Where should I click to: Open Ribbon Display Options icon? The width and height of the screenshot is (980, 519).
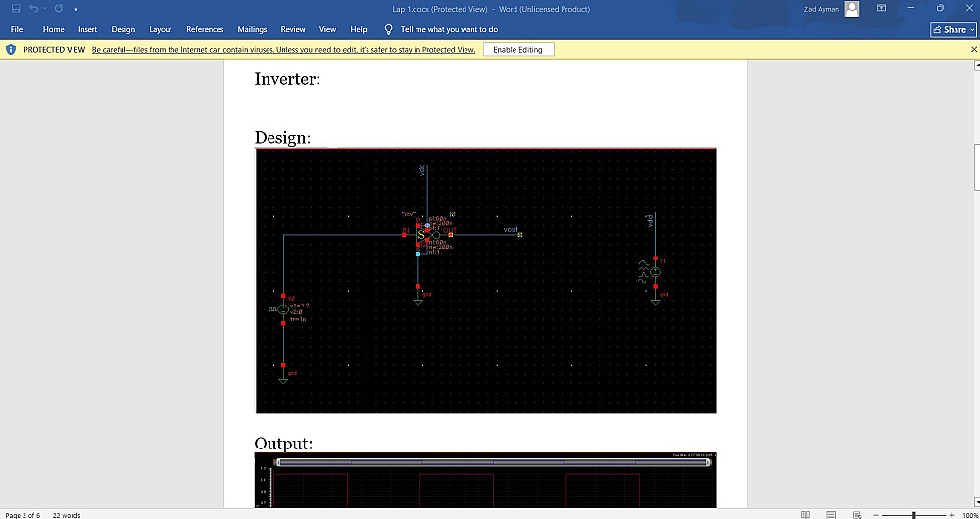pos(881,9)
